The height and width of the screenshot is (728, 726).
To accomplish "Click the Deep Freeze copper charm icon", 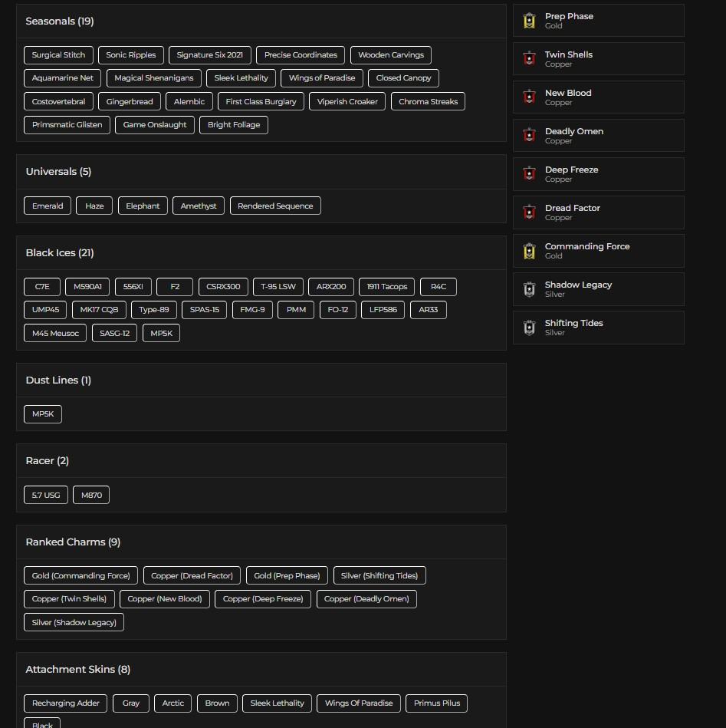I will 529,174.
